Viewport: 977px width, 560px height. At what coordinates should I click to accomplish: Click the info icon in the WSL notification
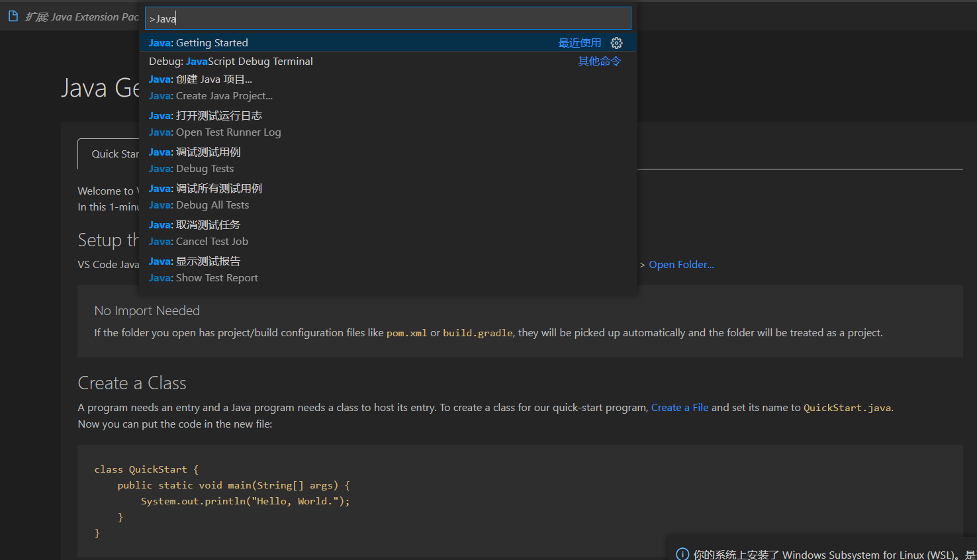[x=682, y=555]
